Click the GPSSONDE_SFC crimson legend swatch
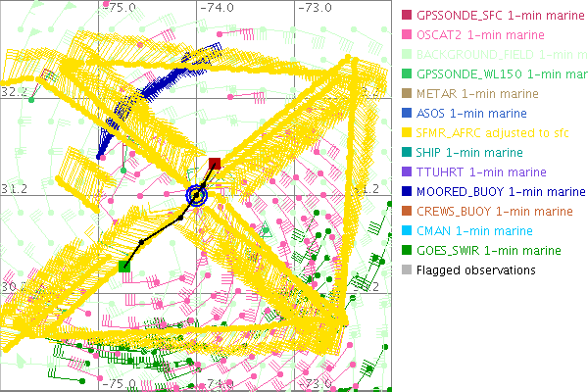The image size is (588, 392). [x=406, y=16]
